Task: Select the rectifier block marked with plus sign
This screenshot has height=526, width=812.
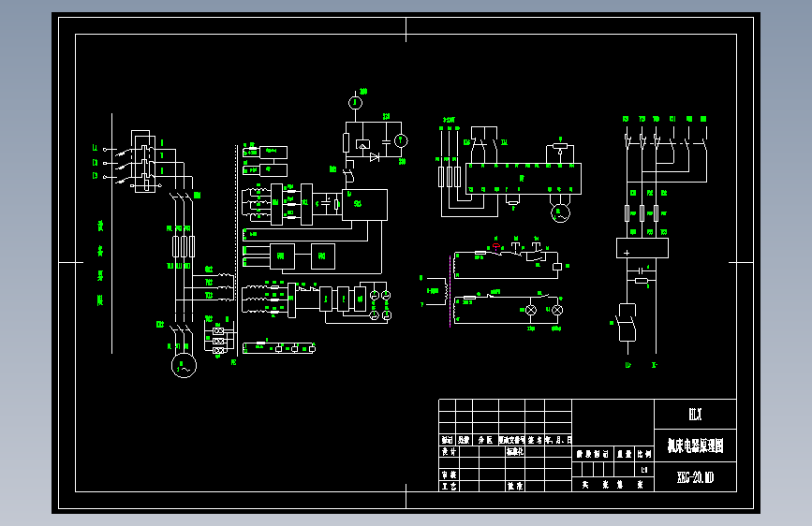Action: pos(642,248)
